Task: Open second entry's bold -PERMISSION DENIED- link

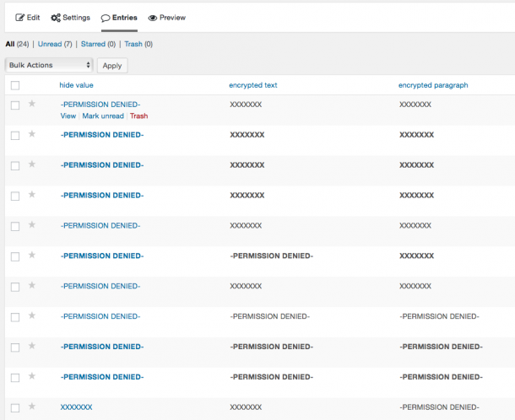Action: [x=102, y=135]
